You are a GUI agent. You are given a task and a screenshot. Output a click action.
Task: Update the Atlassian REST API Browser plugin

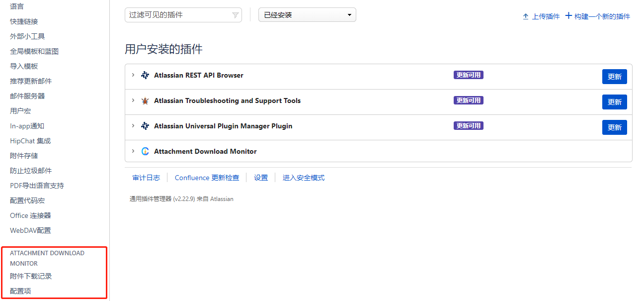(x=614, y=77)
